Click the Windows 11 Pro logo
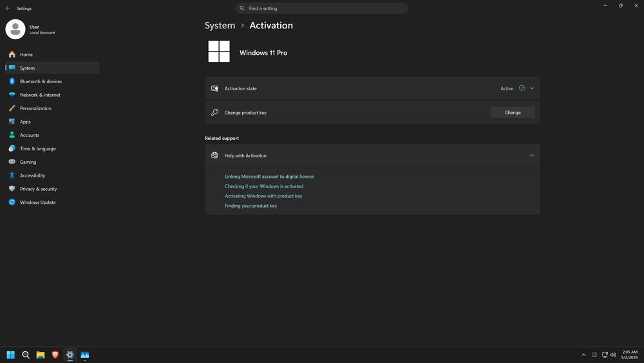Image resolution: width=644 pixels, height=363 pixels. pyautogui.click(x=219, y=52)
